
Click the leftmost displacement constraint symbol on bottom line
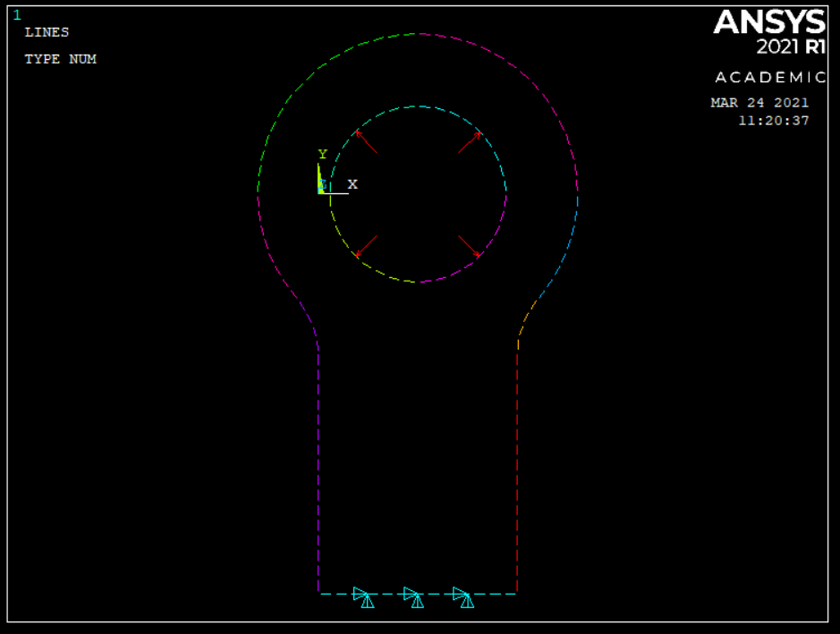pos(364,597)
